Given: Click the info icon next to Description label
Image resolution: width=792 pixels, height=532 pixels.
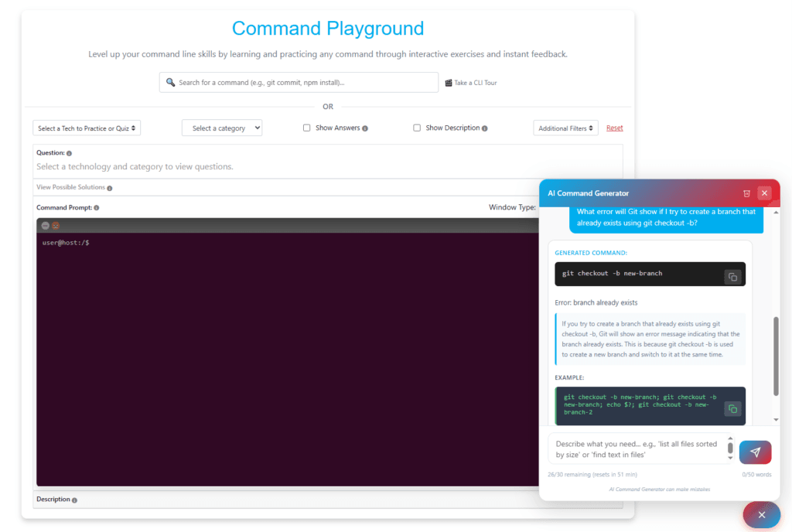Looking at the screenshot, I should pyautogui.click(x=74, y=500).
